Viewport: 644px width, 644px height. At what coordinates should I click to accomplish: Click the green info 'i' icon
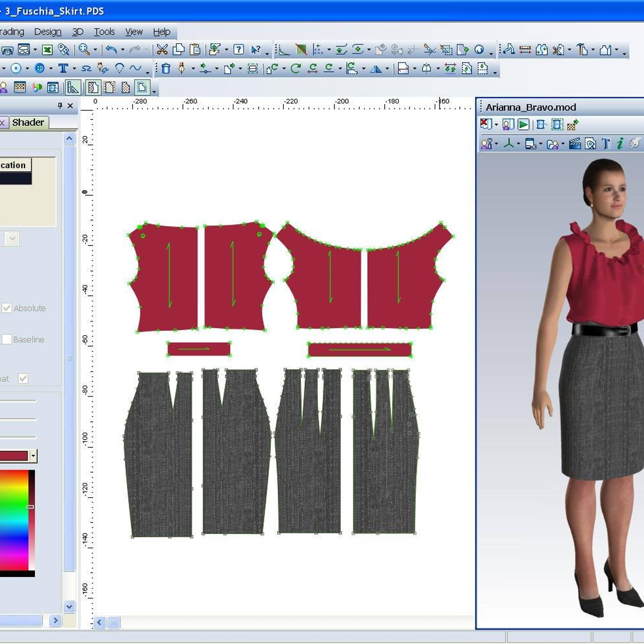pos(620,143)
